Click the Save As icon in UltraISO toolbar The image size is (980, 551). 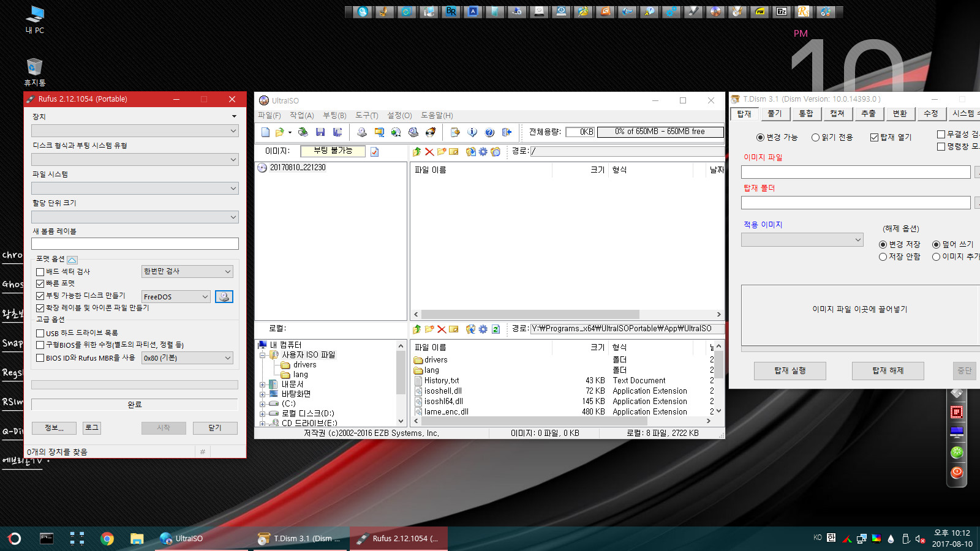pos(337,132)
